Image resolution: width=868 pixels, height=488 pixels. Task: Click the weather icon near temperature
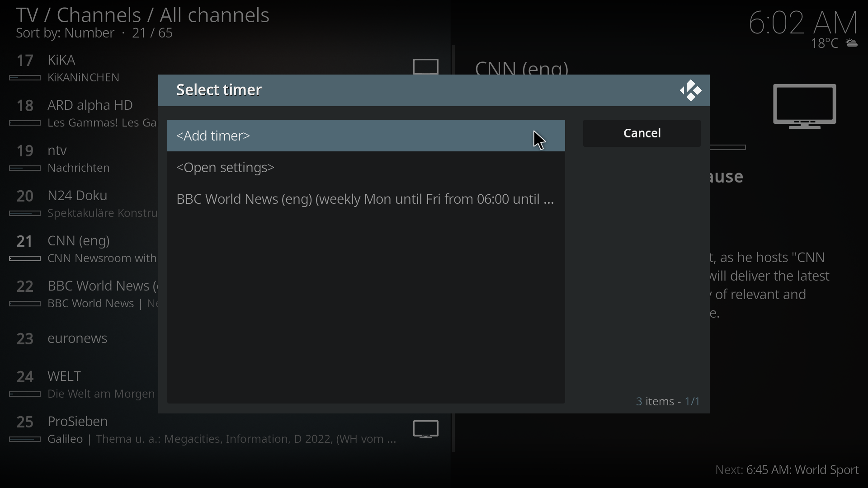click(852, 44)
